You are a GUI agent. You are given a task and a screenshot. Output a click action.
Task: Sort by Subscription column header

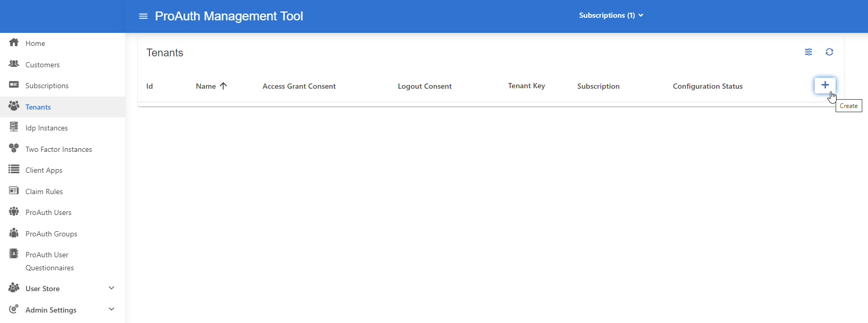point(599,86)
